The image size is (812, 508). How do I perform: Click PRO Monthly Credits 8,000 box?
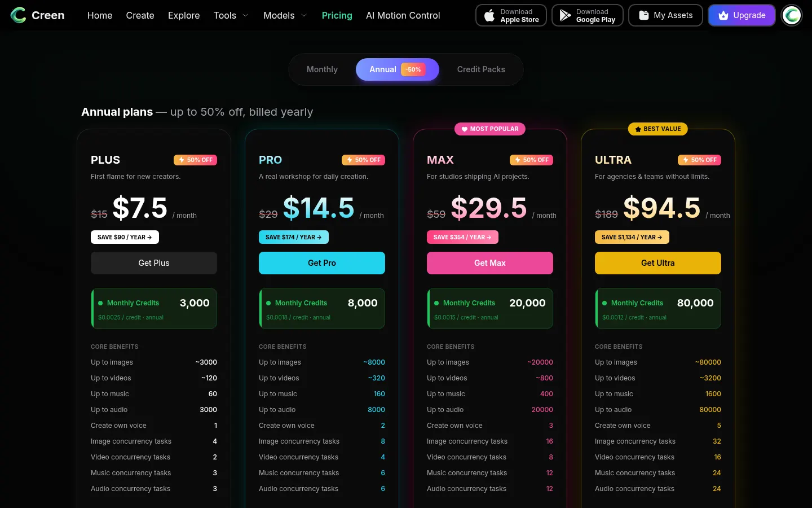(x=322, y=309)
